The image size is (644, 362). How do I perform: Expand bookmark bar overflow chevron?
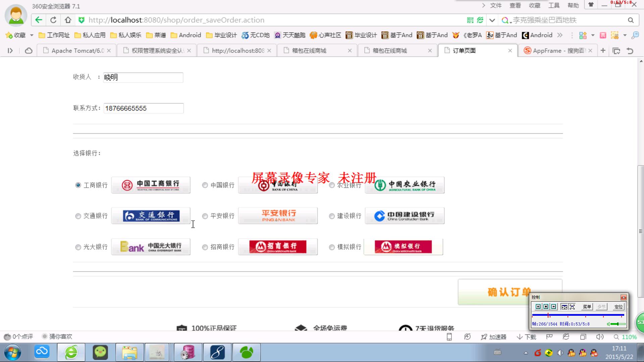(x=559, y=35)
